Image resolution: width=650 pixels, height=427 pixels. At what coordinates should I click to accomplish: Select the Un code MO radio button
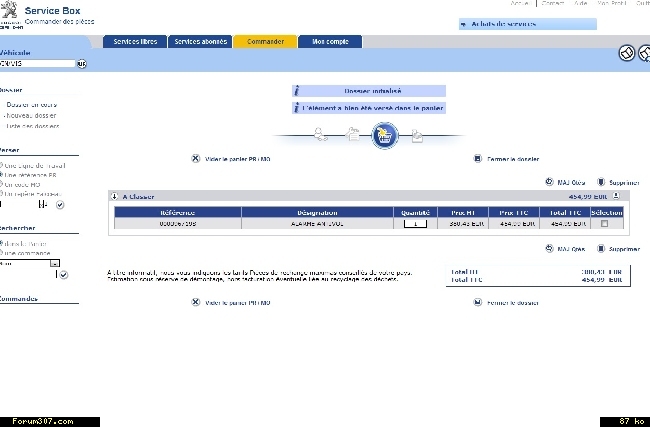click(x=1, y=184)
